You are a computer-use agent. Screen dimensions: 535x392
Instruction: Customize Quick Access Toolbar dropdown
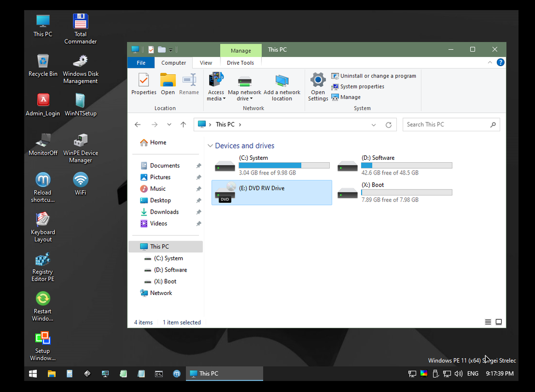coord(170,50)
